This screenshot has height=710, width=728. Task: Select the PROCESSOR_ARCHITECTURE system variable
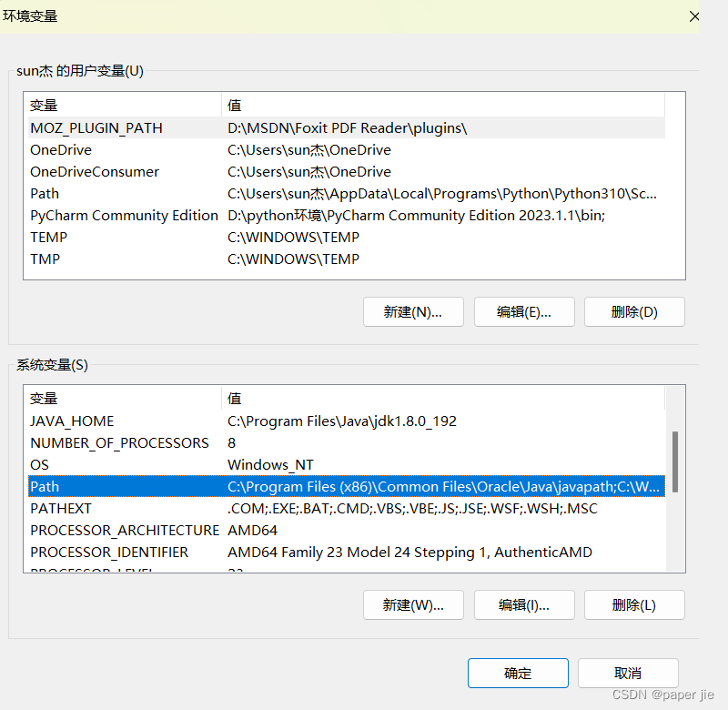pyautogui.click(x=347, y=530)
